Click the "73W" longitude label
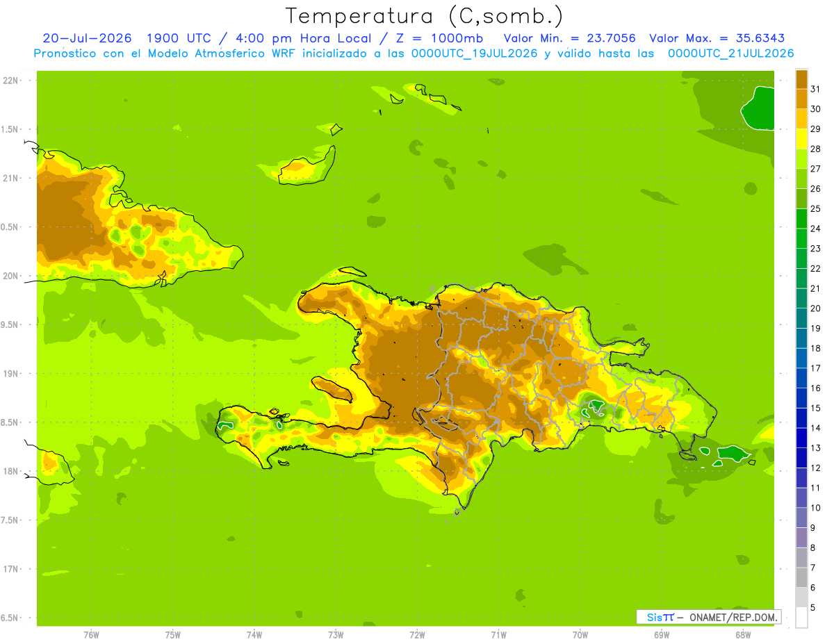This screenshot has height=644, width=834. point(336,634)
